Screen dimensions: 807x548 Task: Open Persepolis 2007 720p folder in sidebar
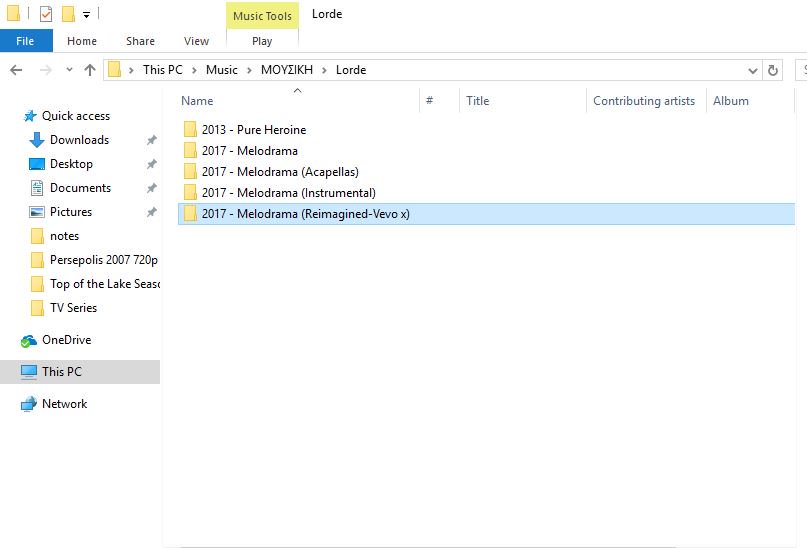click(103, 260)
